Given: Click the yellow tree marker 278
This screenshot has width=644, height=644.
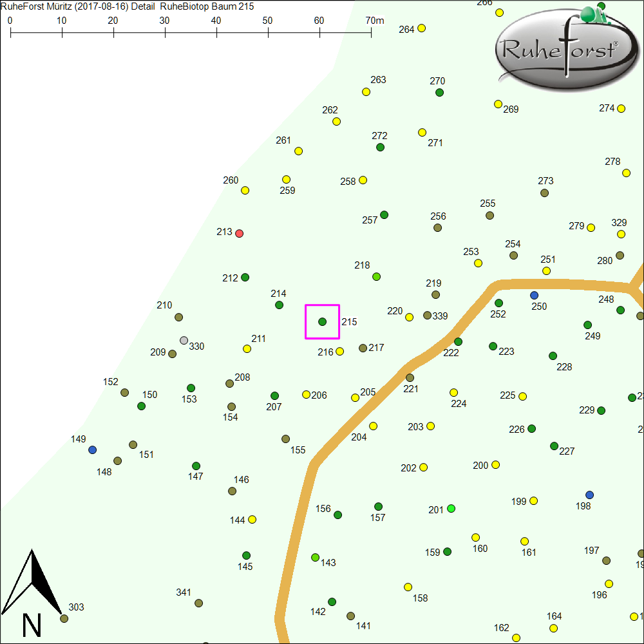Looking at the screenshot, I should 626,173.
